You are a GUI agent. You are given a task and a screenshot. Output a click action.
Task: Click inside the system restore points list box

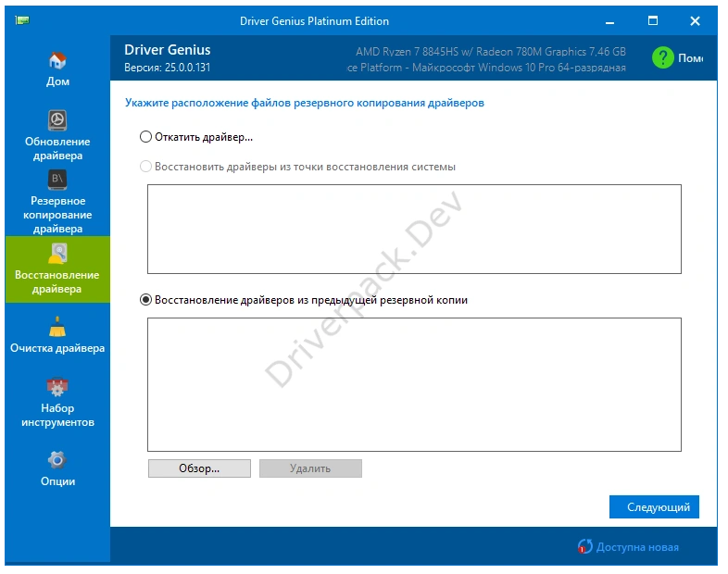[x=414, y=229]
